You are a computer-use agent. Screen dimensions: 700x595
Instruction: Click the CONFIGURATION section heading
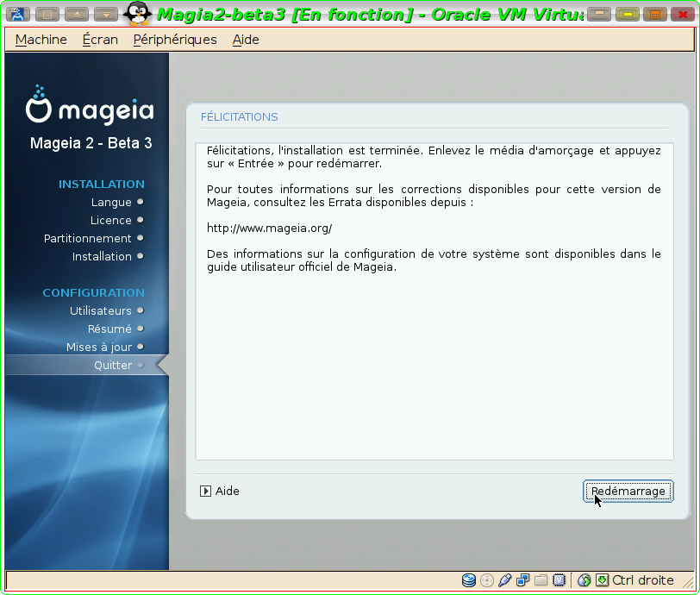pos(94,292)
